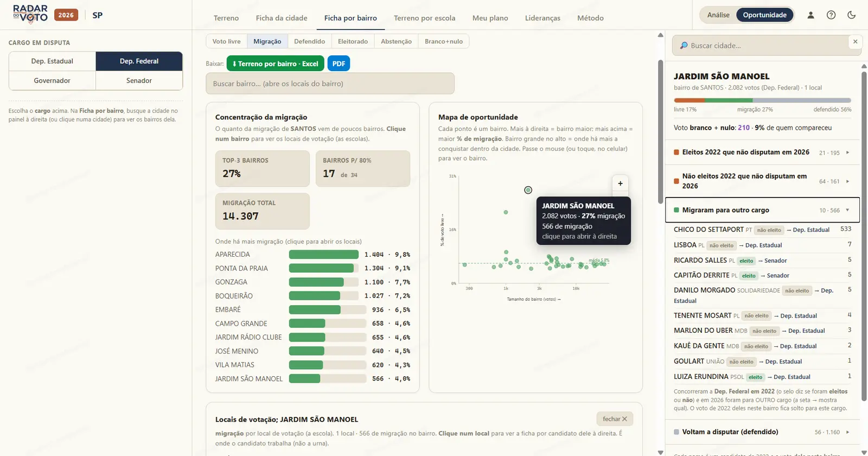
Task: Open the Ficha por bairro tab
Action: (x=350, y=18)
